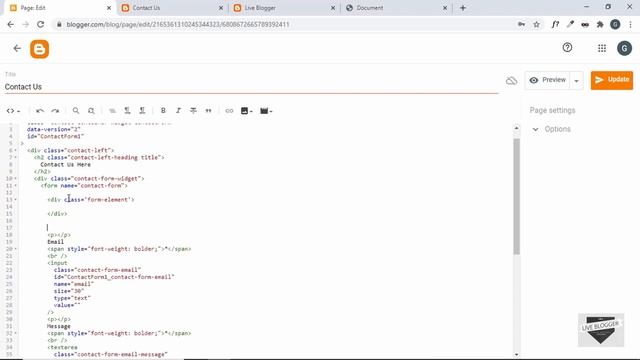
Task: Click the scrollbar down arrow
Action: 516,355
